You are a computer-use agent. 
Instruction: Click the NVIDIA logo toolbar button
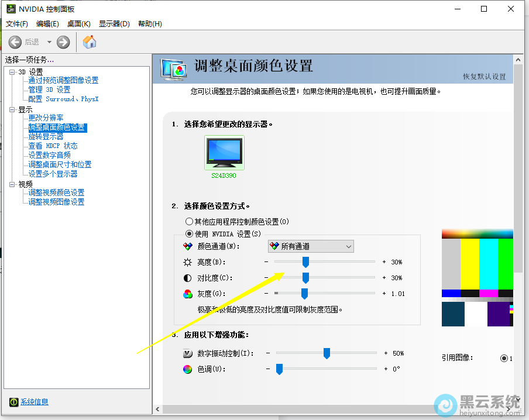89,42
